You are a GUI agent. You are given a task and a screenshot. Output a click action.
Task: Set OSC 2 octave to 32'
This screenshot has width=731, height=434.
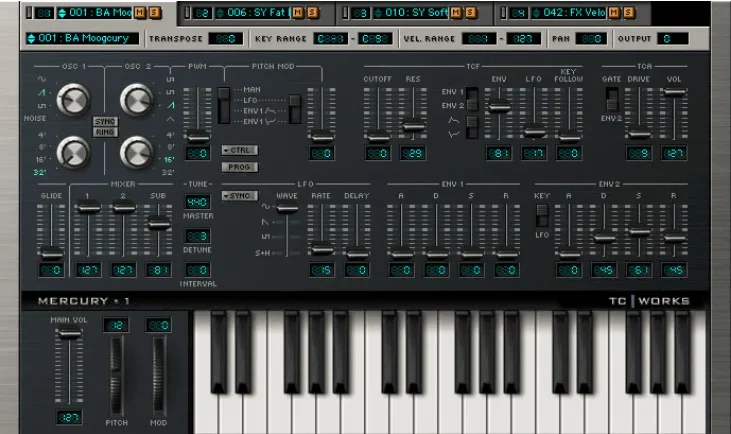[168, 172]
